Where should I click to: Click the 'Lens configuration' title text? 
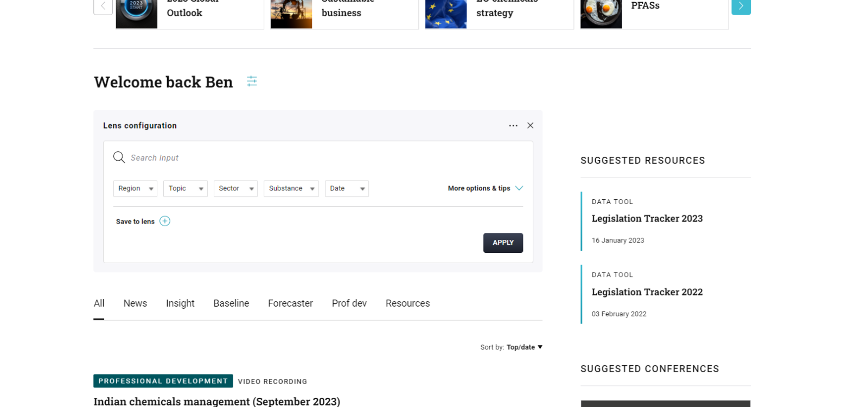(x=140, y=125)
